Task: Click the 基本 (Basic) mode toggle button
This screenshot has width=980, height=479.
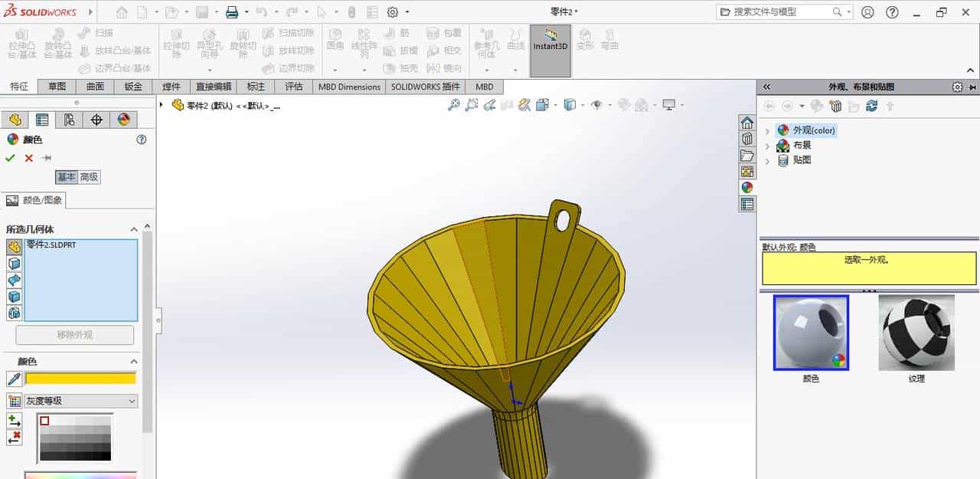Action: 65,177
